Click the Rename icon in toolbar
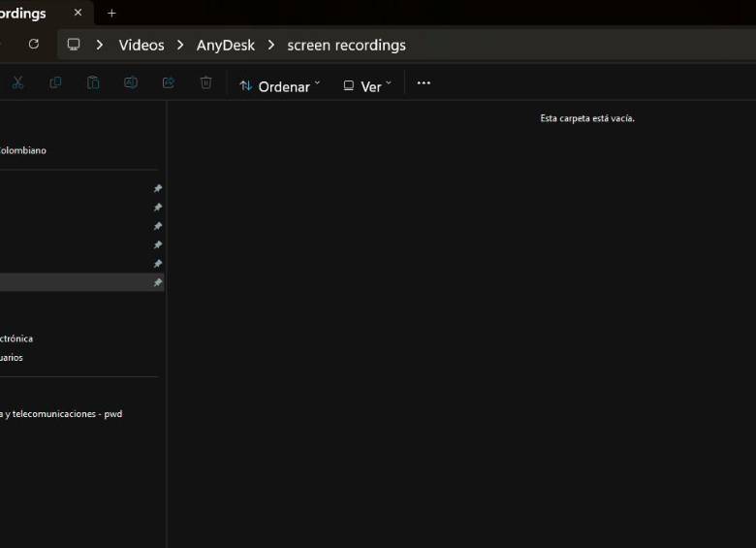Image resolution: width=756 pixels, height=548 pixels. [131, 83]
